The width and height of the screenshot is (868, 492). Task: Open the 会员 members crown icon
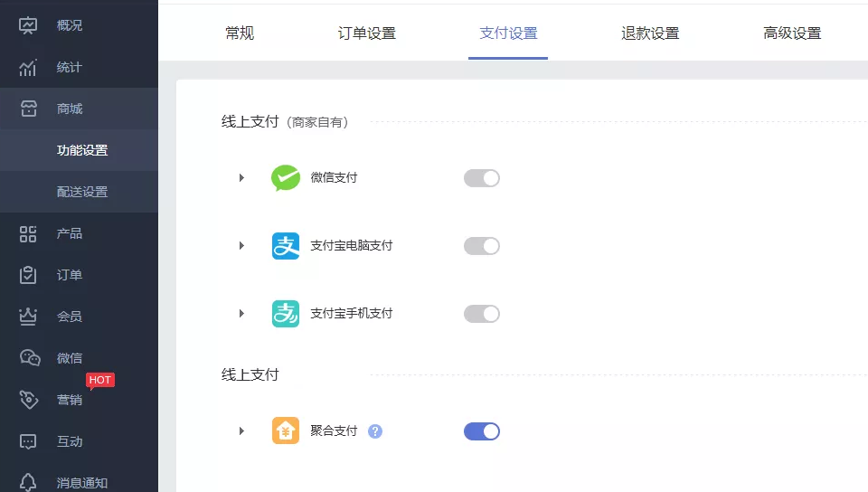[28, 317]
